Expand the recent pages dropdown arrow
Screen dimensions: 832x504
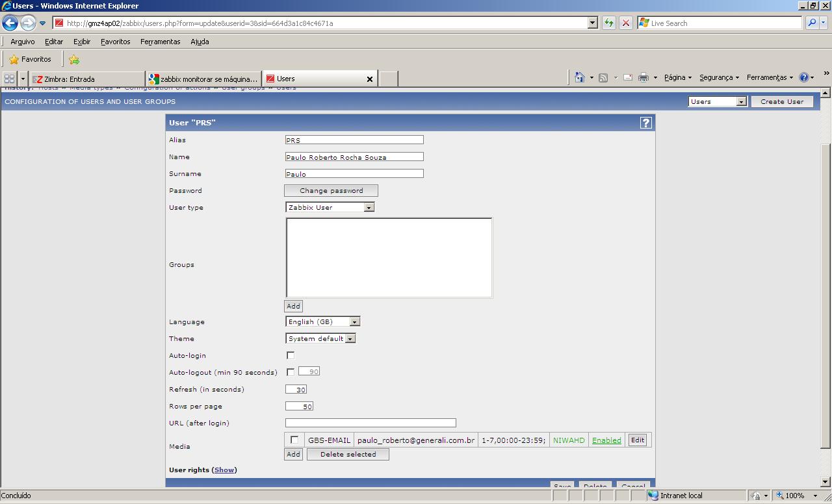(43, 23)
